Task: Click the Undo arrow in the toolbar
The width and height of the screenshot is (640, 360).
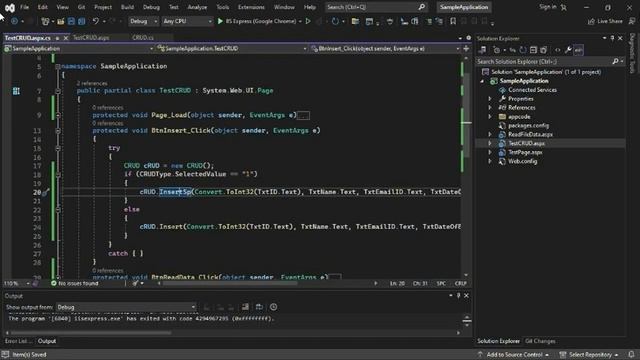Action: 96,21
